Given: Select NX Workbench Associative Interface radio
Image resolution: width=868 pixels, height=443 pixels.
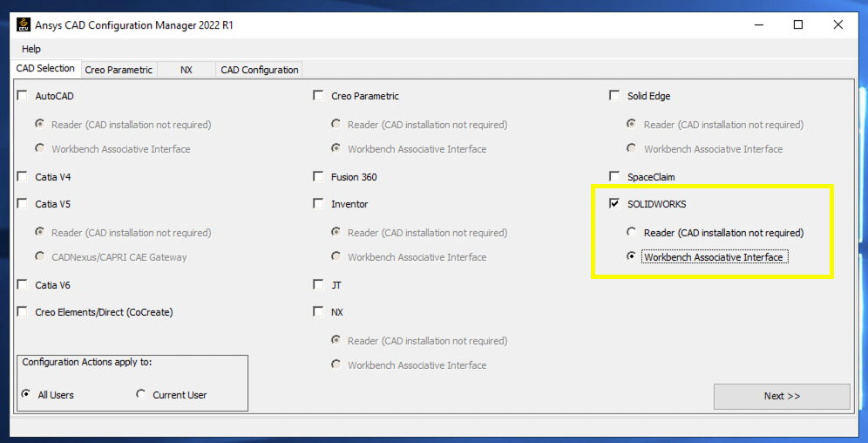Looking at the screenshot, I should tap(336, 365).
